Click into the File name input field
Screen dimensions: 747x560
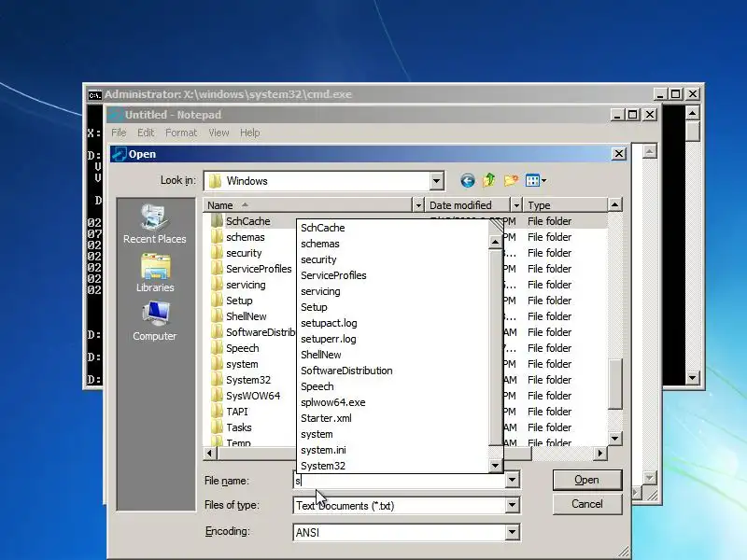click(400, 481)
